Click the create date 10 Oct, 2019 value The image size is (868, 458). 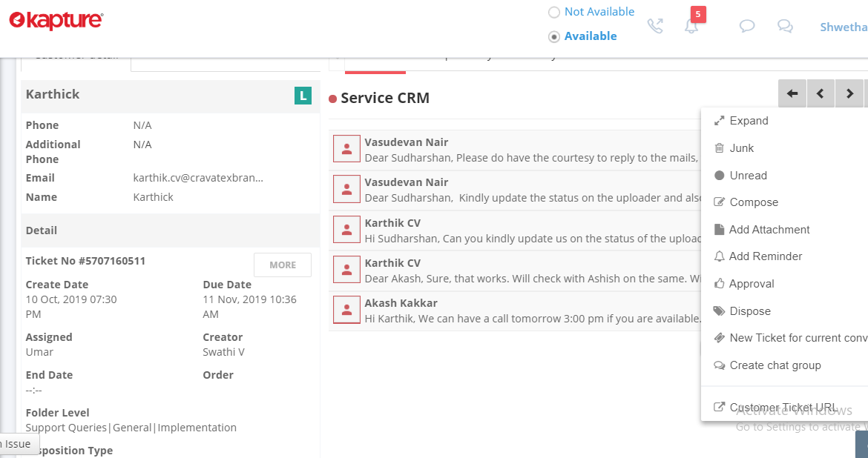click(71, 307)
